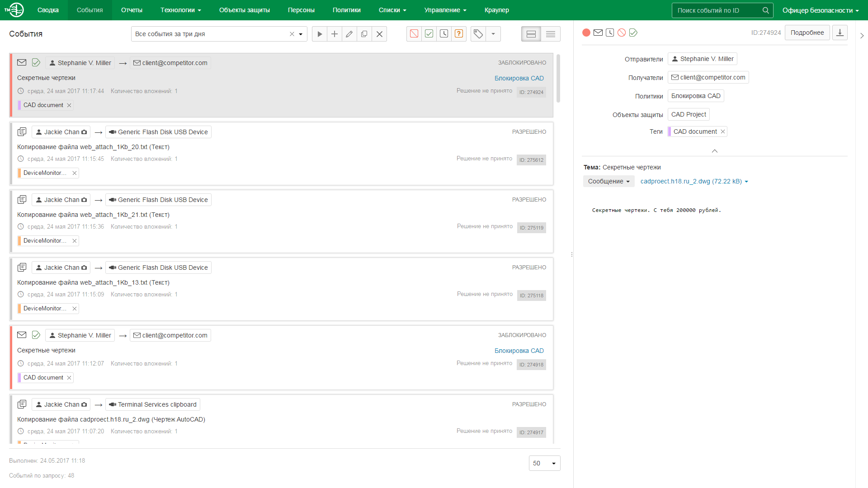
Task: Switch to expanded card list view
Action: coord(531,34)
